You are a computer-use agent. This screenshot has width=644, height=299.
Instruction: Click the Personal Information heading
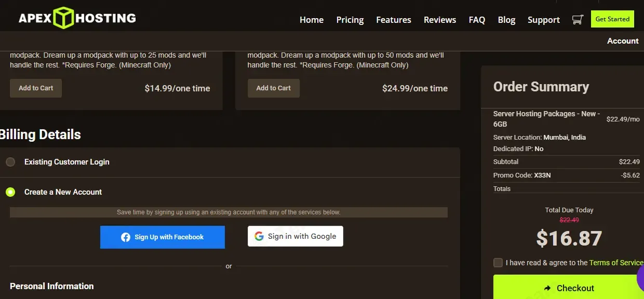click(x=52, y=286)
